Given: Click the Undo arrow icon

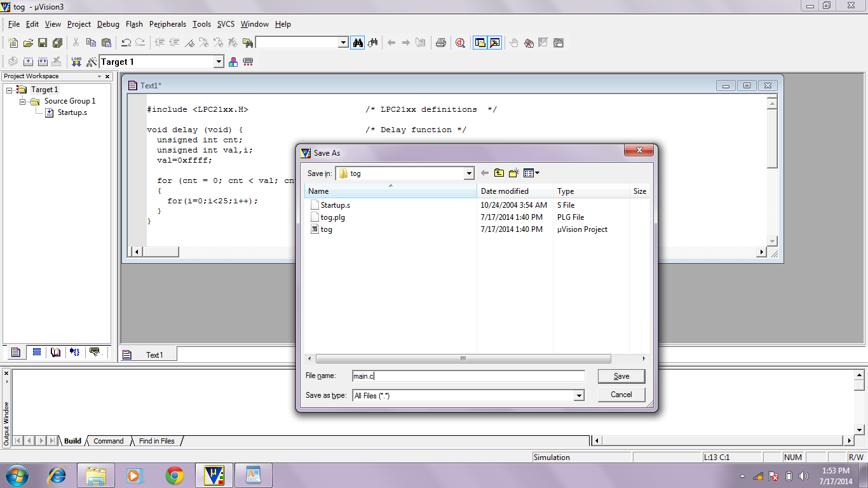Looking at the screenshot, I should pyautogui.click(x=126, y=43).
